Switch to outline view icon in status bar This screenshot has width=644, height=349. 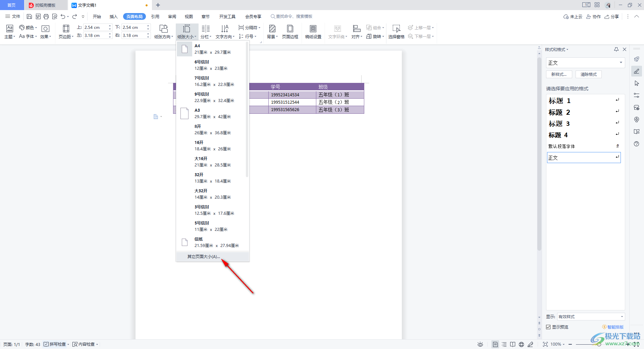[504, 344]
